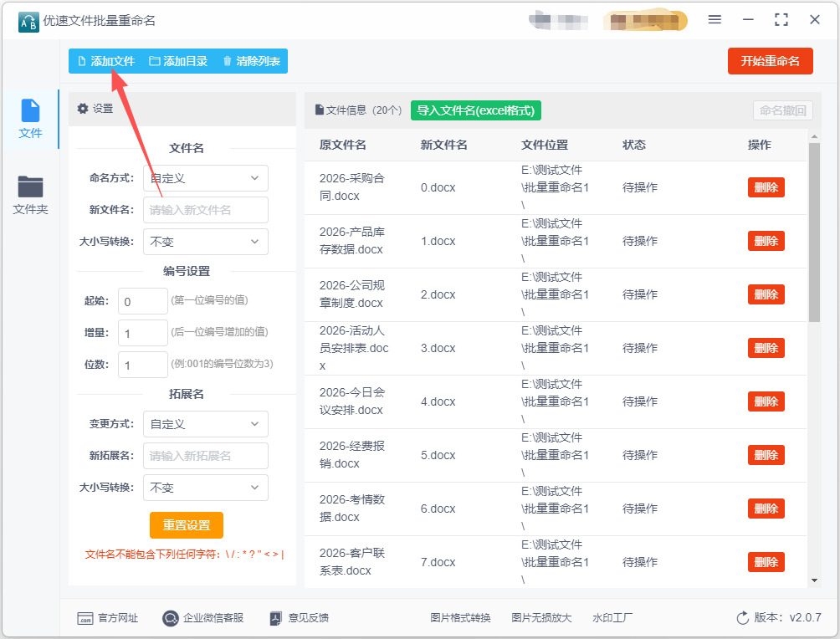
Task: Open the 图片格式转换 link in footer
Action: (x=460, y=618)
